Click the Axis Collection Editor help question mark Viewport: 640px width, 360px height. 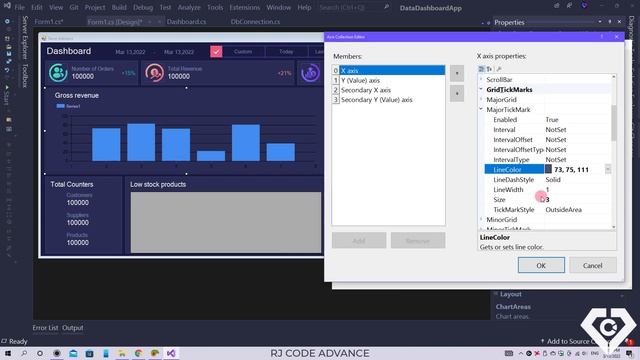tap(602, 37)
